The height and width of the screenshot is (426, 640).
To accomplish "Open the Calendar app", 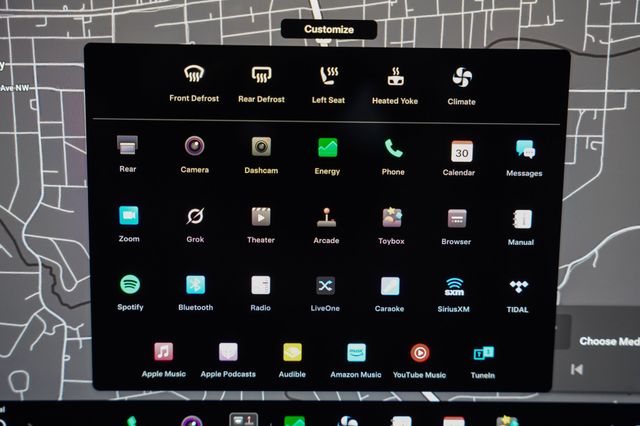I will [462, 151].
